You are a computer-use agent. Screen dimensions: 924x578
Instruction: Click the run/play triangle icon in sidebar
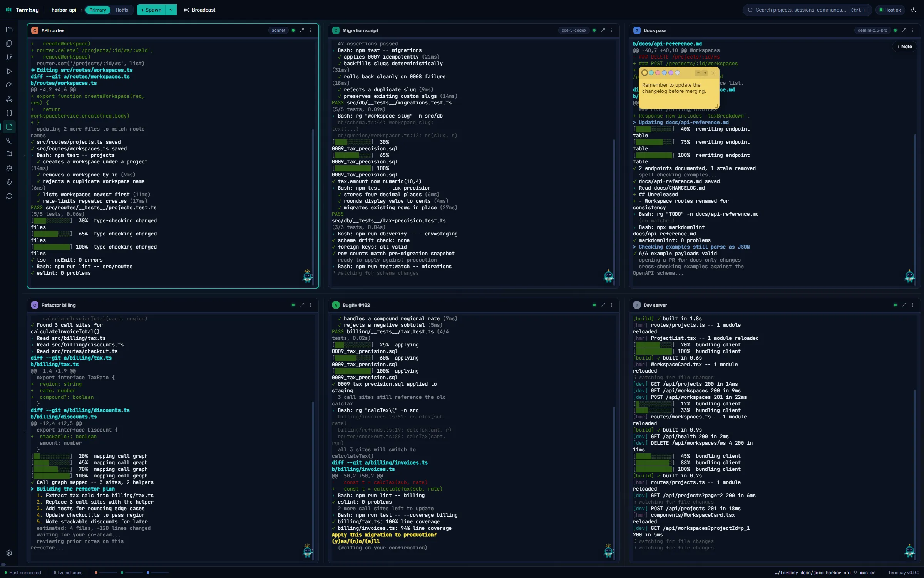[9, 71]
